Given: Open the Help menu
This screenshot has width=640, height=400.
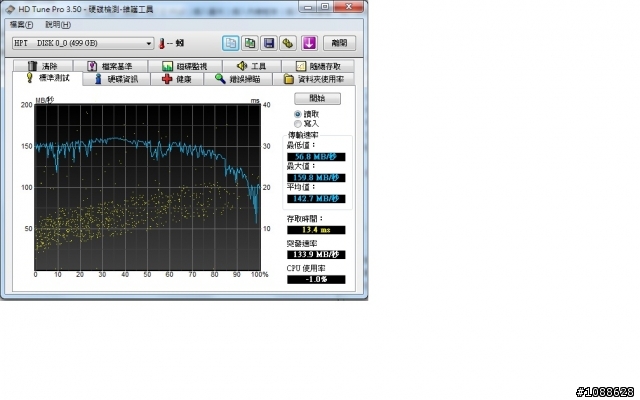Looking at the screenshot, I should click(58, 25).
